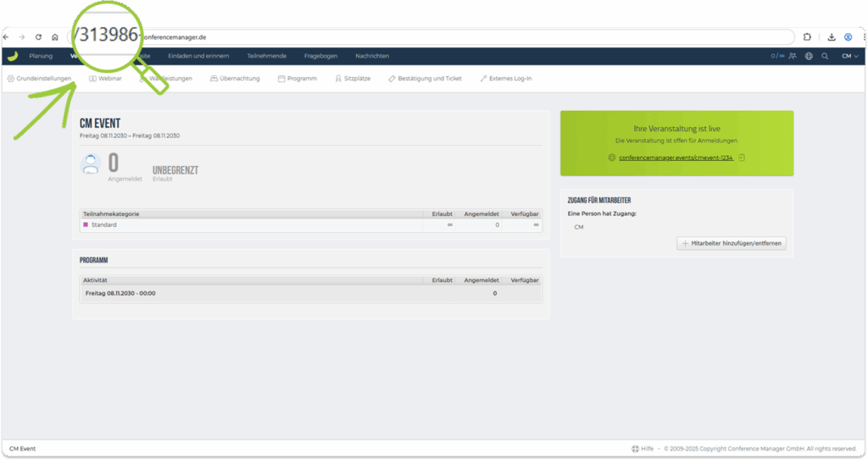Open the search magnifier in top bar
This screenshot has height=460, width=868.
825,56
